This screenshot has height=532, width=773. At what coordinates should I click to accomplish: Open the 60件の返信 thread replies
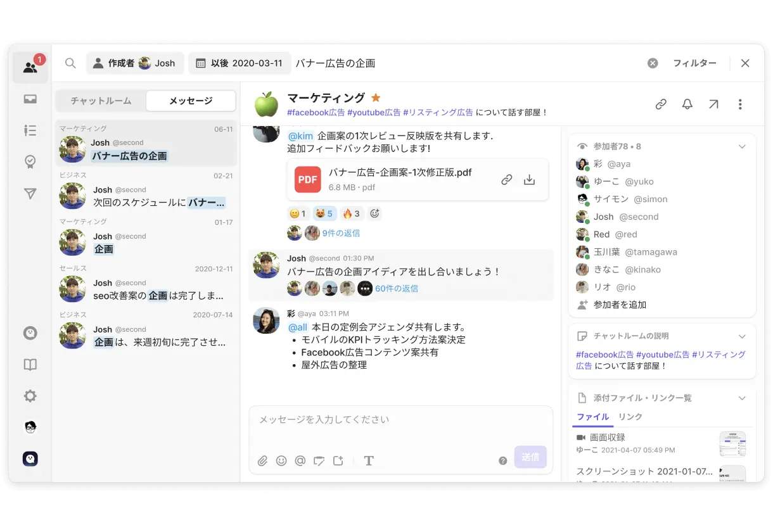tap(397, 288)
